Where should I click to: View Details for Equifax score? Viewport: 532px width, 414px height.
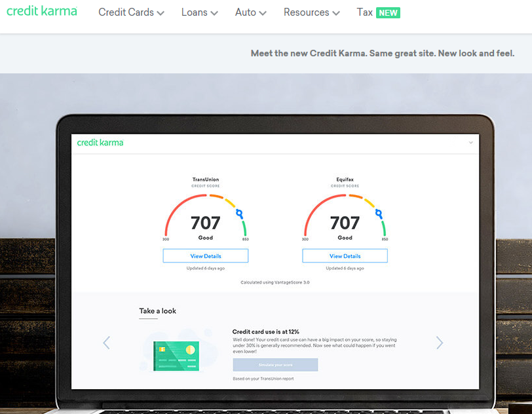click(x=345, y=256)
